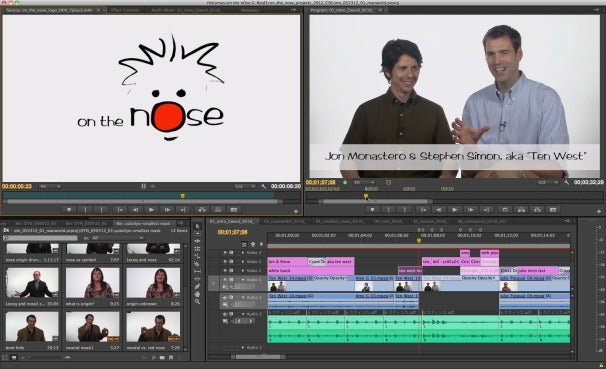
Task: Toggle Video 1 track eye visibility
Action: (x=225, y=279)
